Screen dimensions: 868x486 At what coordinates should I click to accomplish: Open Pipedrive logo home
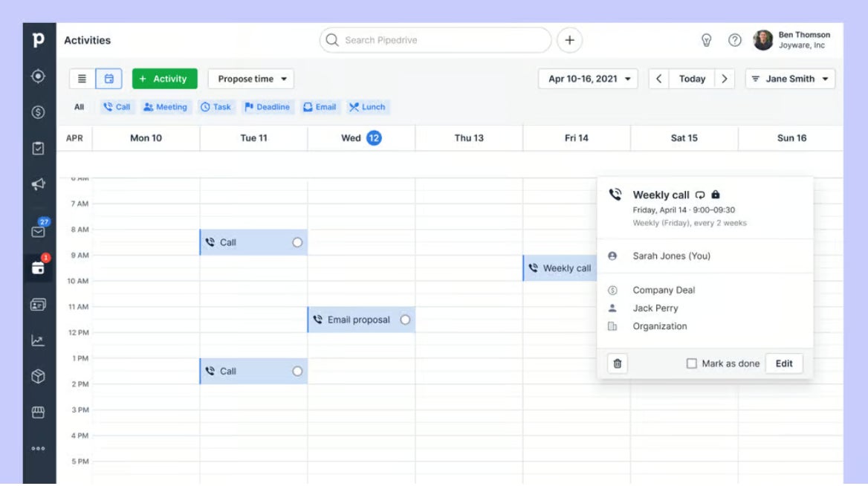[x=38, y=40]
